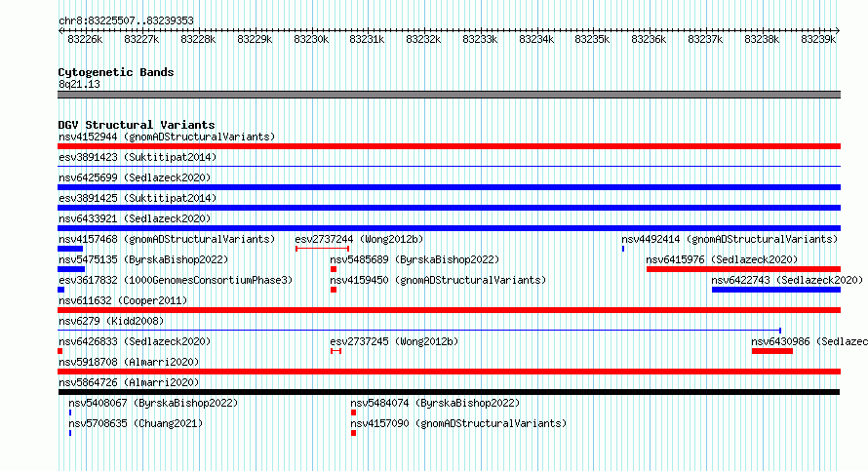The width and height of the screenshot is (868, 471).
Task: Open nsv5484074 ByrskaBishop2022 label
Action: pos(435,403)
